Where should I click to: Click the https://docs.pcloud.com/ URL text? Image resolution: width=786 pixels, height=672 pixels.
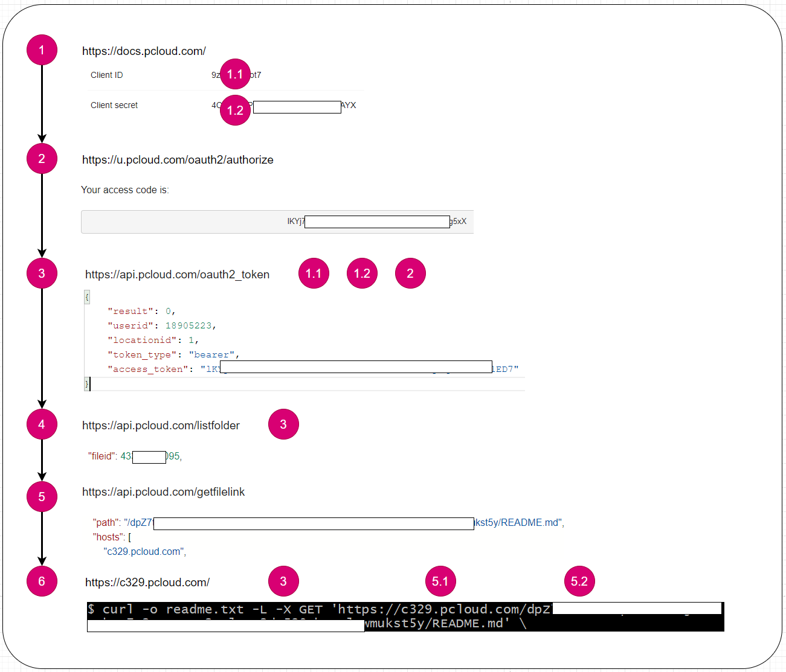click(144, 51)
